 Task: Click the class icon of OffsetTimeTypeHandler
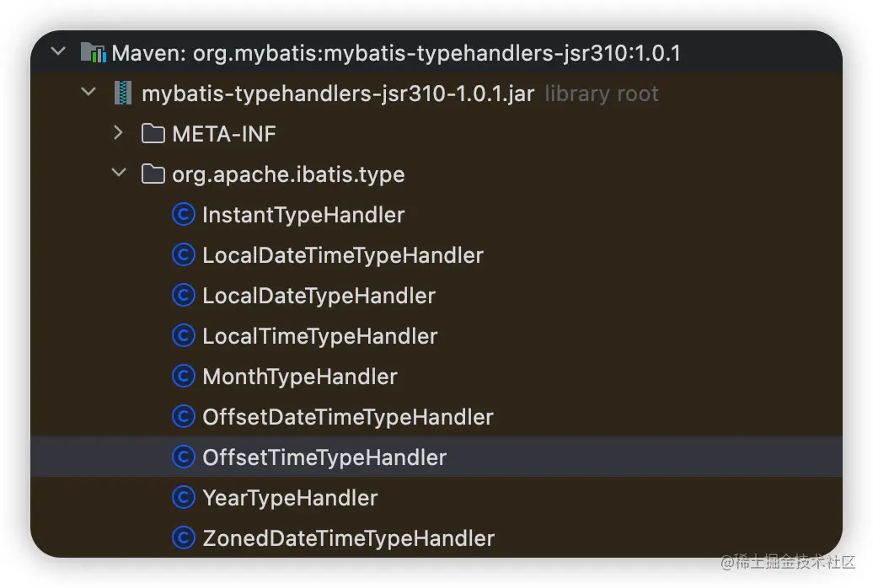[183, 457]
